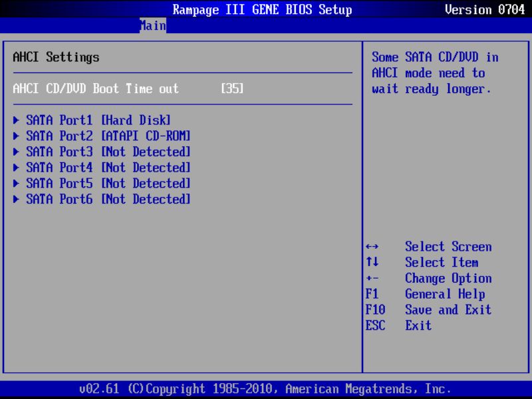This screenshot has height=399, width=532.
Task: Click the F10 key hint
Action: 375,310
